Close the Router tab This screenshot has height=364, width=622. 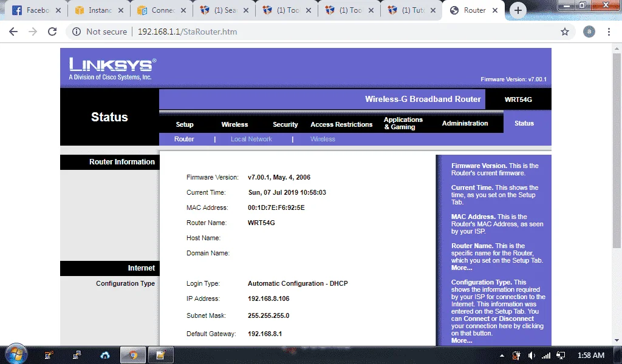pyautogui.click(x=495, y=11)
